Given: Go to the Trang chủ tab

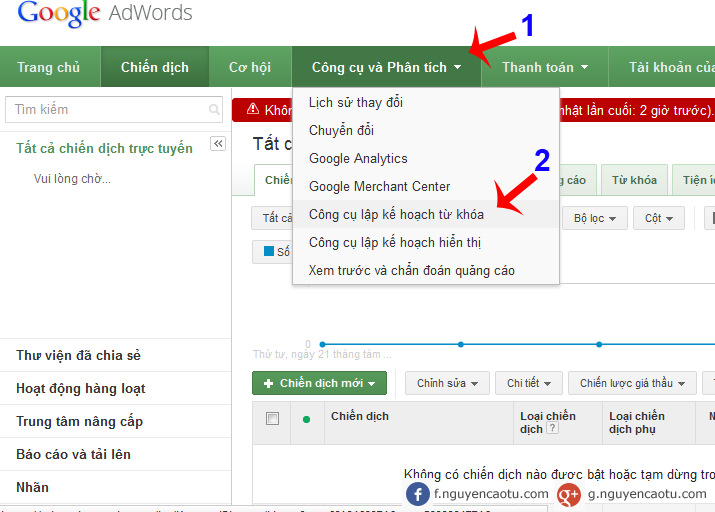Looking at the screenshot, I should pyautogui.click(x=49, y=67).
